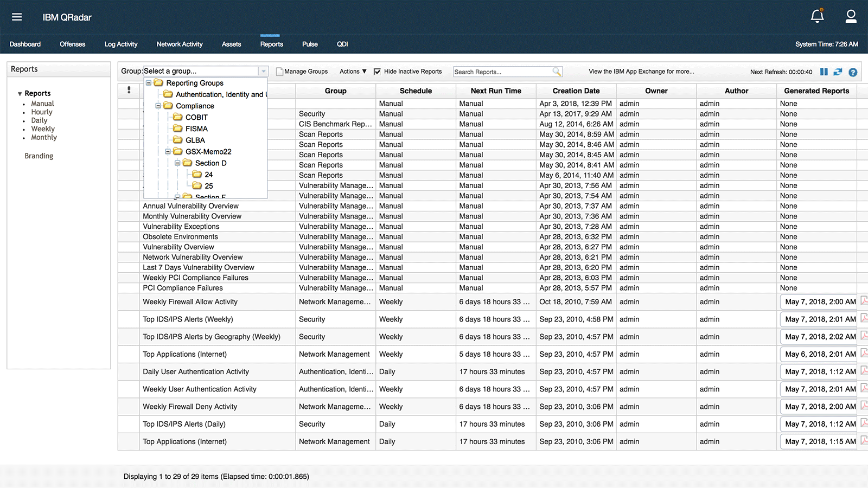
Task: Open the PDF icon for Weekly Firewall Allow Activity
Action: coord(864,301)
